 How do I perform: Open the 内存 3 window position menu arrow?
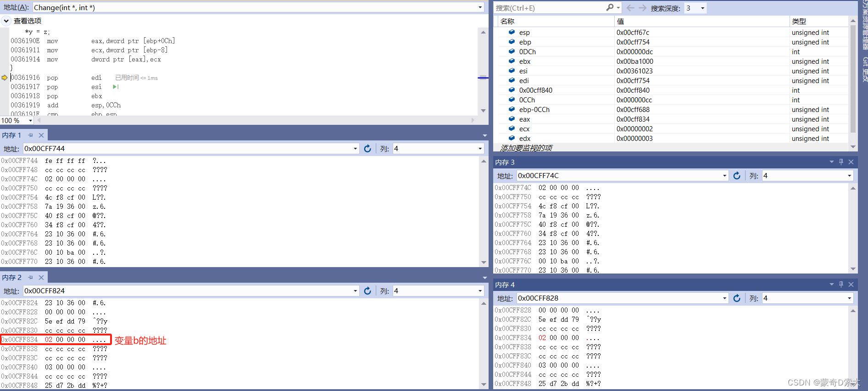(831, 162)
